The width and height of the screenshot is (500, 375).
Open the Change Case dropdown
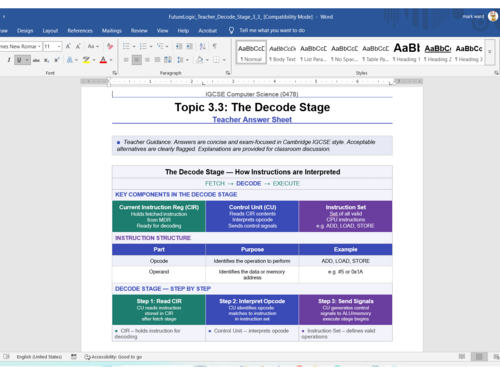point(93,46)
